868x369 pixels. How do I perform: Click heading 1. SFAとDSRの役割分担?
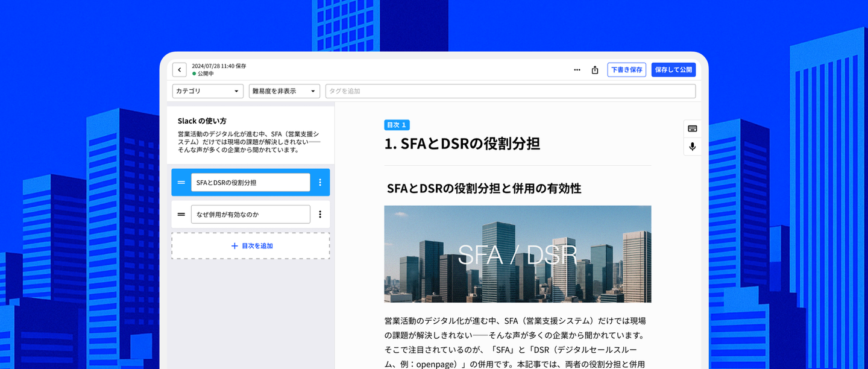click(462, 143)
